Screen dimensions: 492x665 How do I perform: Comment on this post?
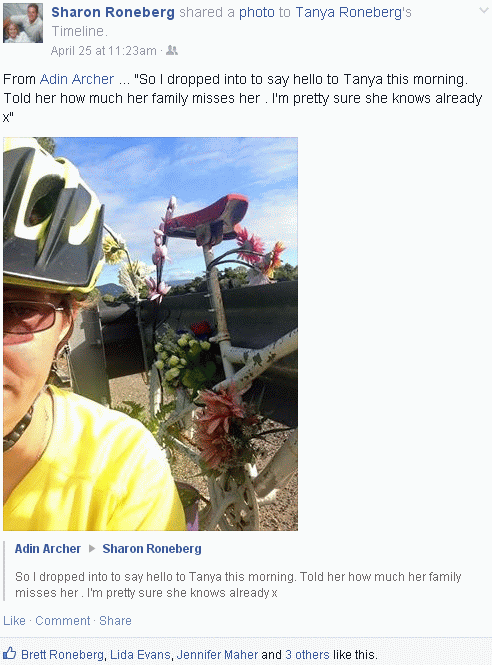click(62, 621)
